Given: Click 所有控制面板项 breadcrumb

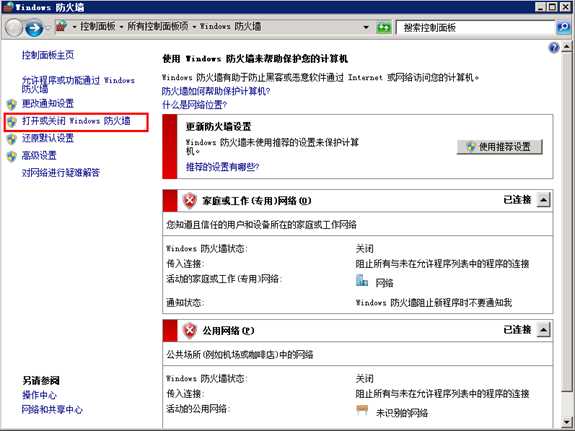Looking at the screenshot, I should [158, 26].
